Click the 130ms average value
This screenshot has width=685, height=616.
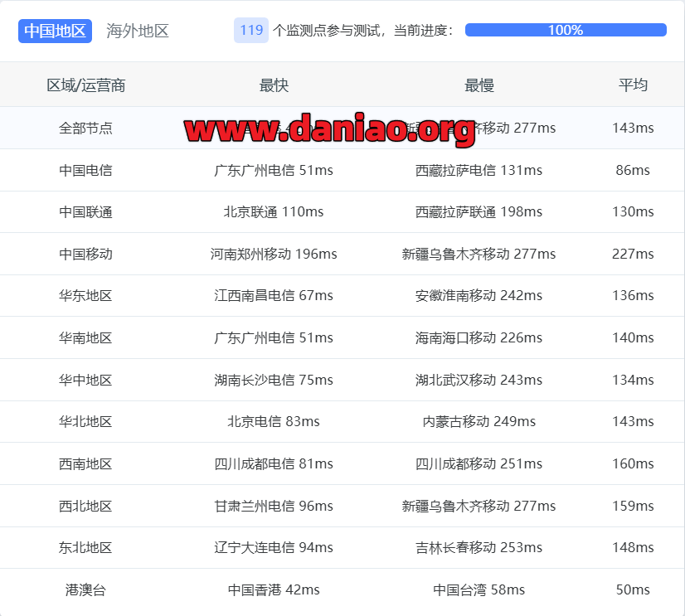(x=633, y=212)
